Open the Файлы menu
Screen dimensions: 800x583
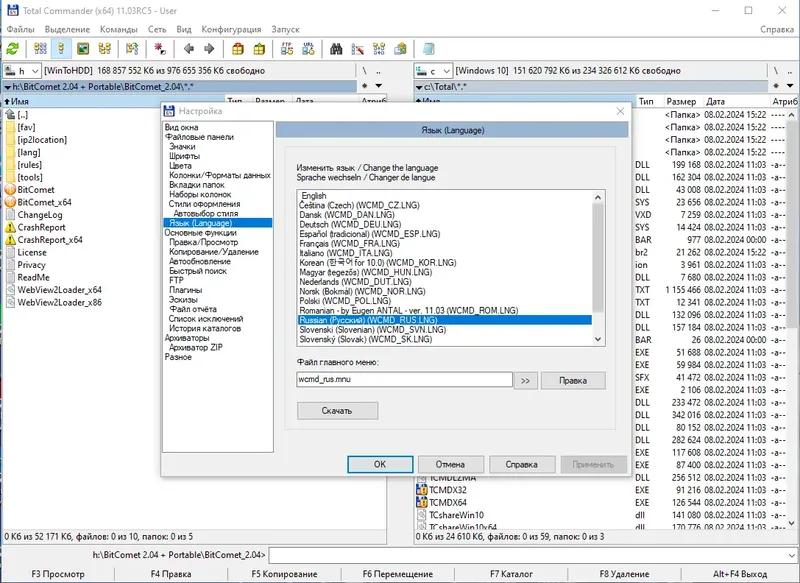20,30
